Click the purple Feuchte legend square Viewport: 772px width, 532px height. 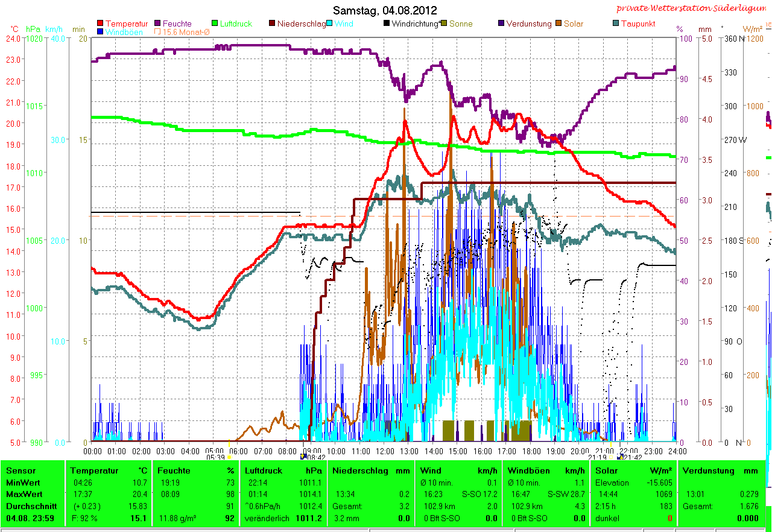coord(158,24)
